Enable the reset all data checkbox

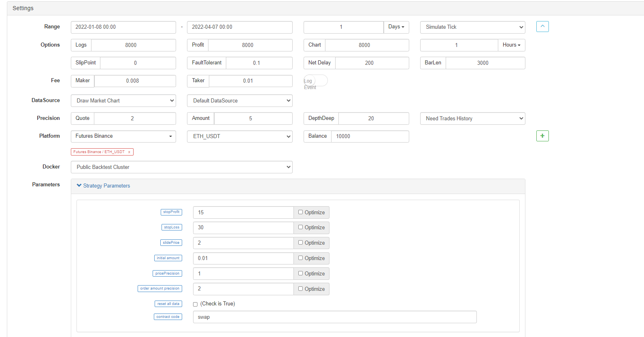pos(196,304)
